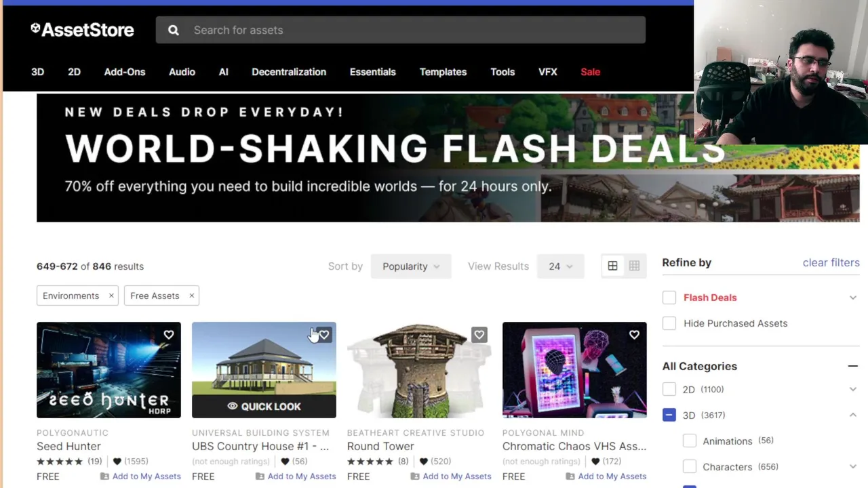The width and height of the screenshot is (868, 488).
Task: Click Seed Hunter favorites count heart
Action: [117, 462]
